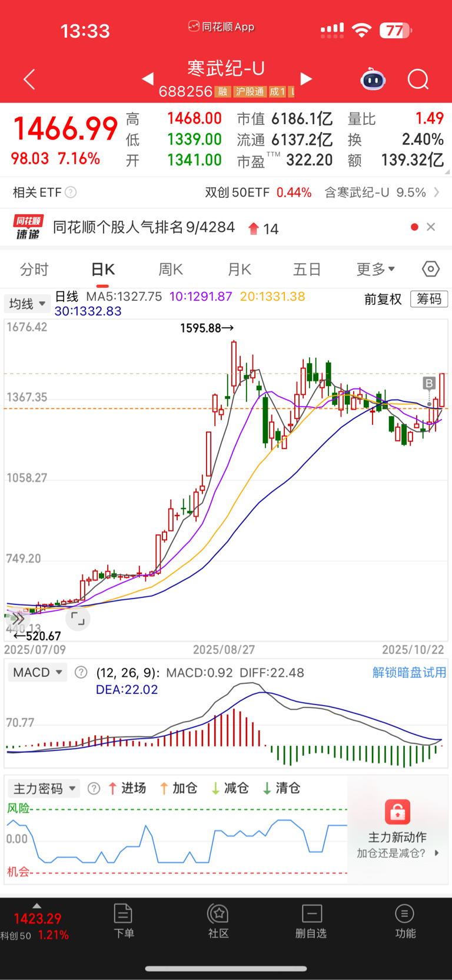Image resolution: width=452 pixels, height=980 pixels.
Task: Tap the red live dot indicator
Action: 414,227
